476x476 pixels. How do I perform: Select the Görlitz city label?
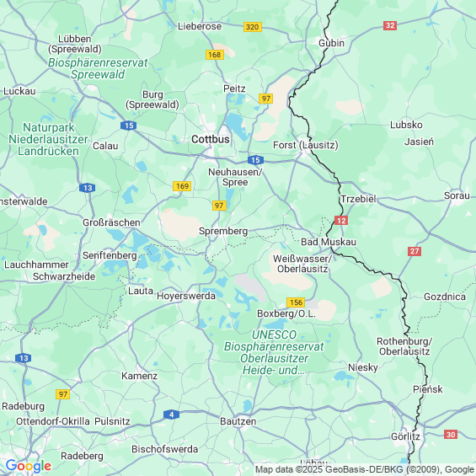[405, 436]
